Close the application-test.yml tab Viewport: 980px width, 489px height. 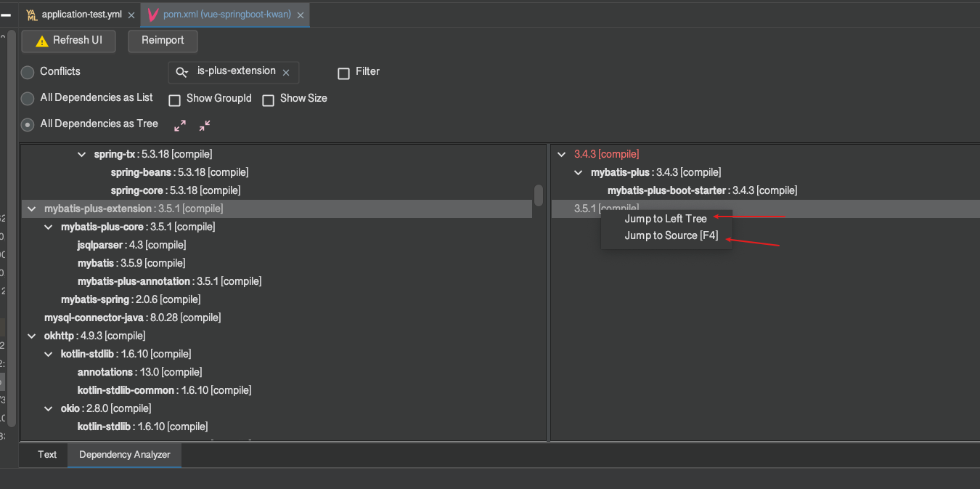(131, 15)
